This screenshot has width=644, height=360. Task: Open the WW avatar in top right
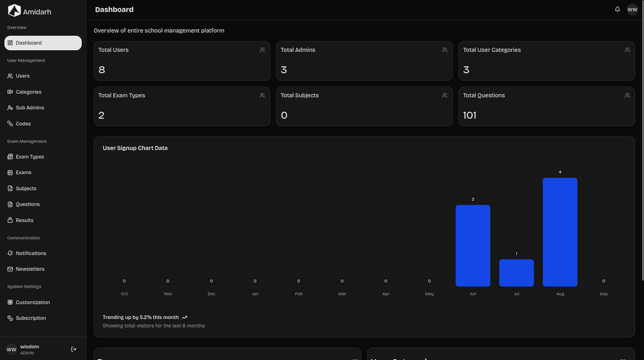(x=632, y=10)
